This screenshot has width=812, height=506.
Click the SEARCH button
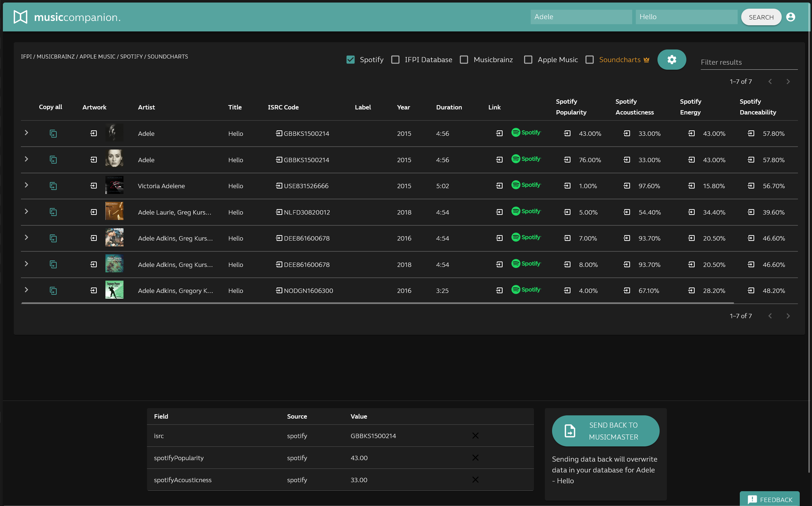(x=761, y=17)
